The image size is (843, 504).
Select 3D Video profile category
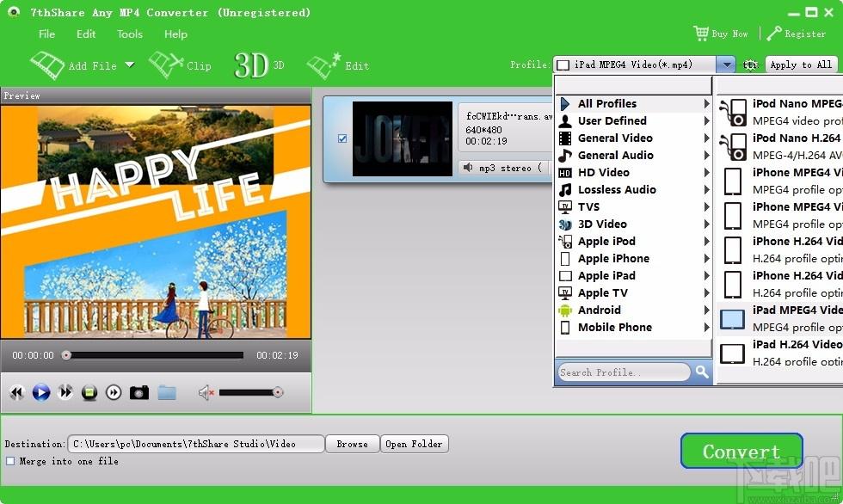pos(633,224)
